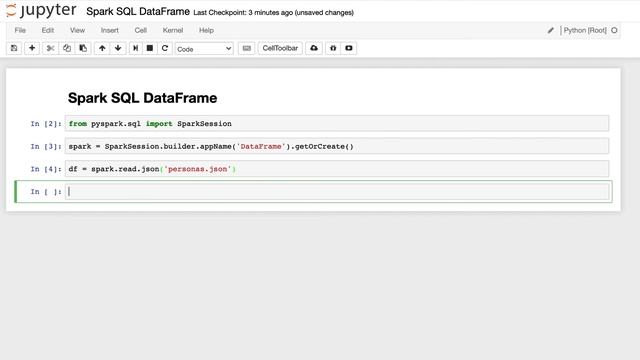Restart the kernel icon
The image size is (640, 360).
tap(165, 48)
